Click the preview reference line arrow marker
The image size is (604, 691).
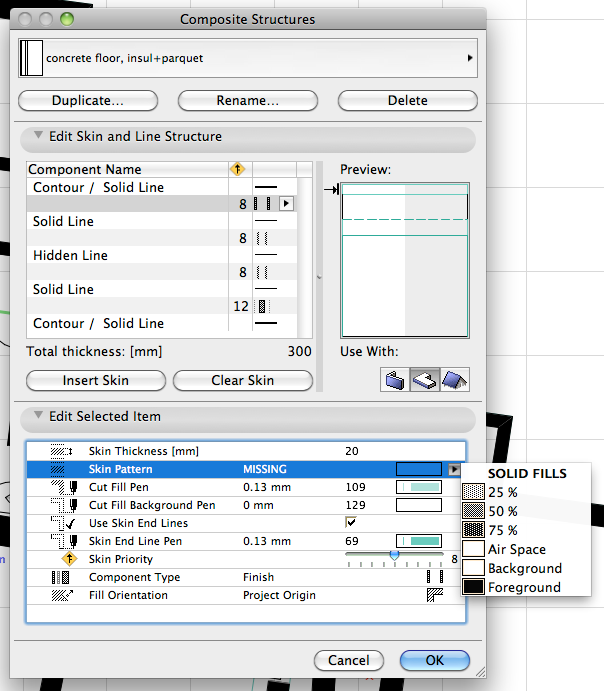331,189
